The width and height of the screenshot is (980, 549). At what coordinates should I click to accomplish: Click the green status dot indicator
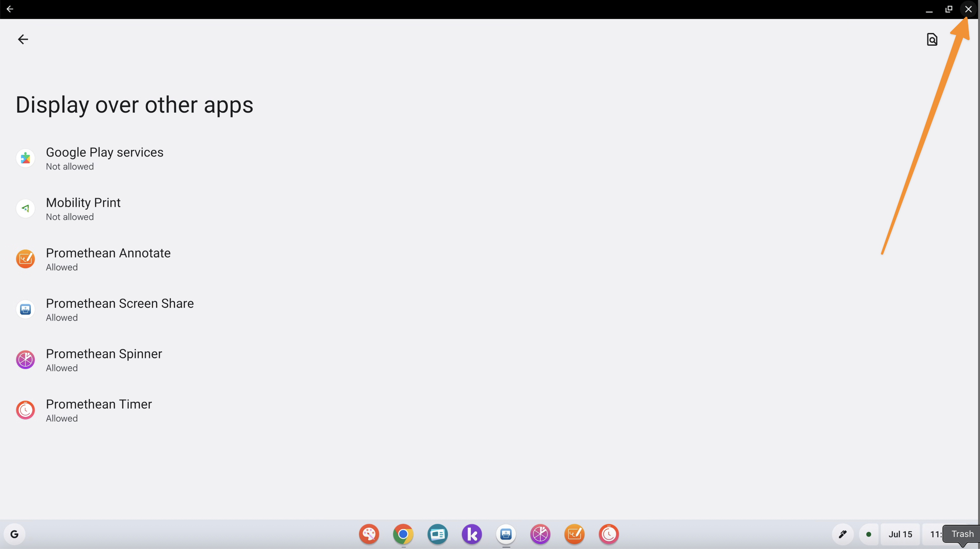point(869,534)
